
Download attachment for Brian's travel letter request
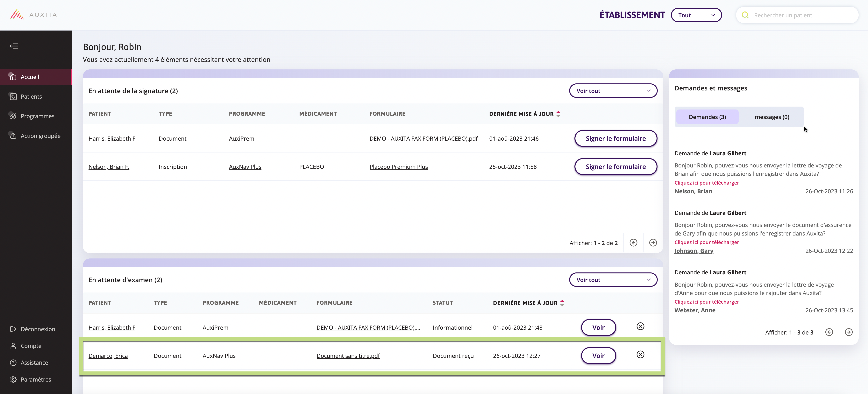coord(707,183)
